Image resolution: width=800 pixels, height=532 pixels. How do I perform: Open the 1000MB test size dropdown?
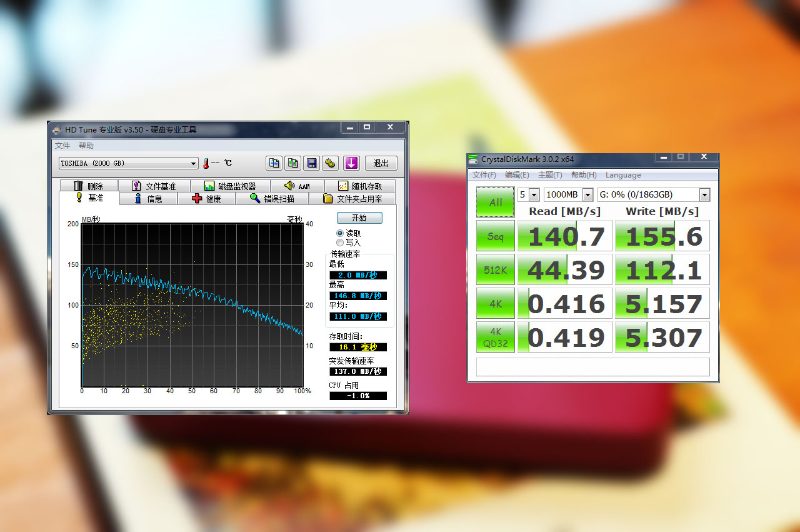pos(568,194)
